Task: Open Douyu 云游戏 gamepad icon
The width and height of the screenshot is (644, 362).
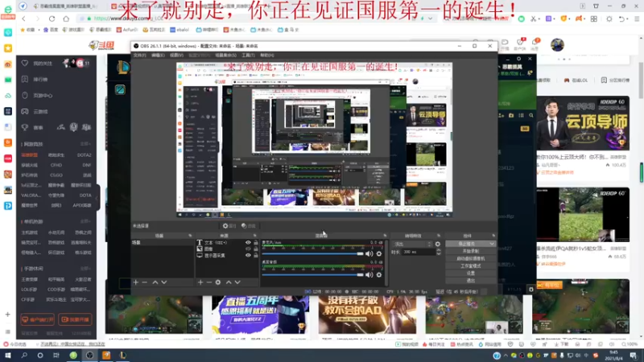Action: click(x=25, y=111)
